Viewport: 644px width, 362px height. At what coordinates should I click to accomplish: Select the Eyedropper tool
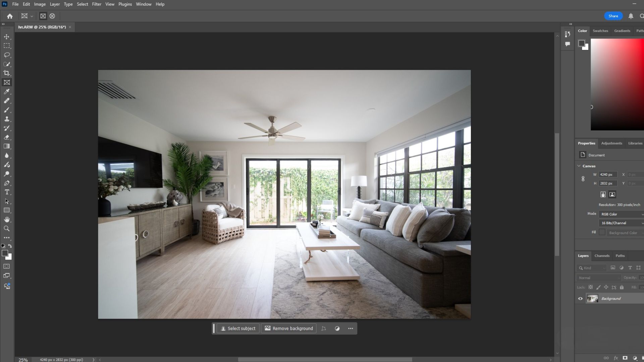[7, 92]
